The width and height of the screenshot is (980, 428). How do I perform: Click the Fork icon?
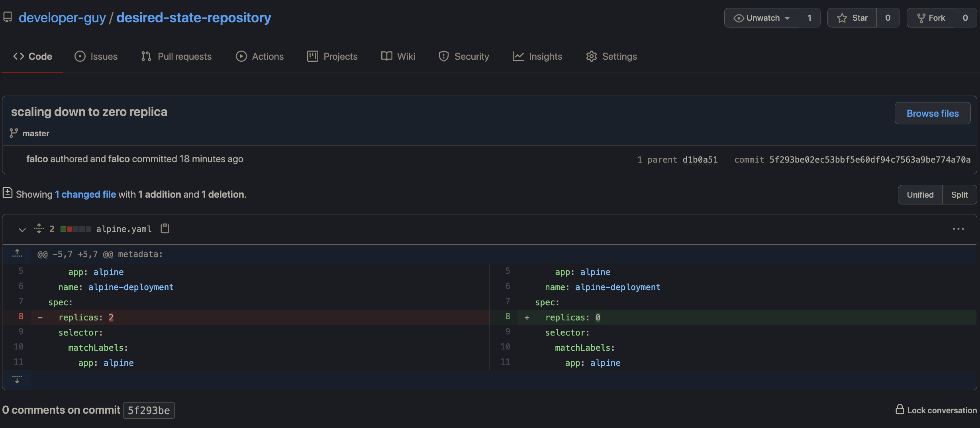pos(920,18)
